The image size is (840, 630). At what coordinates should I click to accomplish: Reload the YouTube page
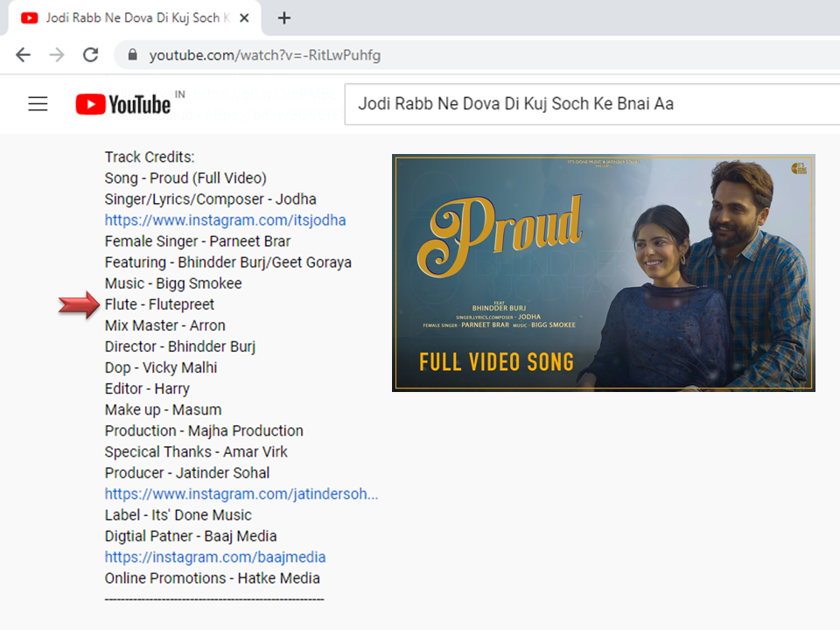[90, 55]
